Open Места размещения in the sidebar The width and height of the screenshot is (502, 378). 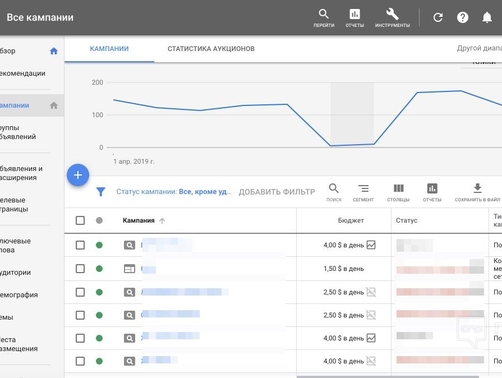pos(19,344)
